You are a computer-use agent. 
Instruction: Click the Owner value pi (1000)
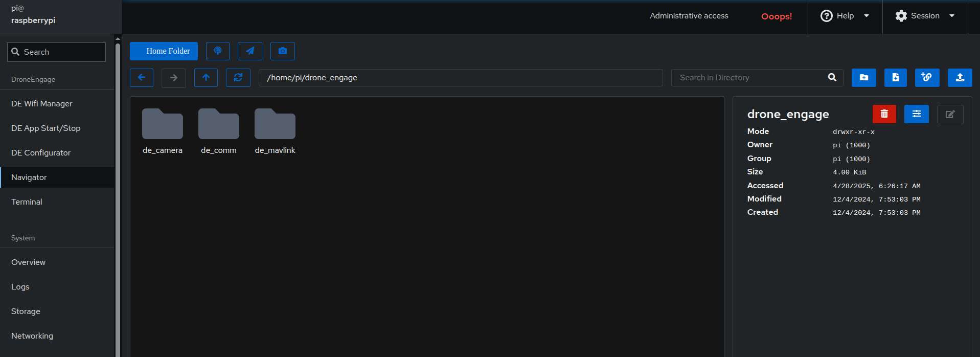click(x=852, y=145)
